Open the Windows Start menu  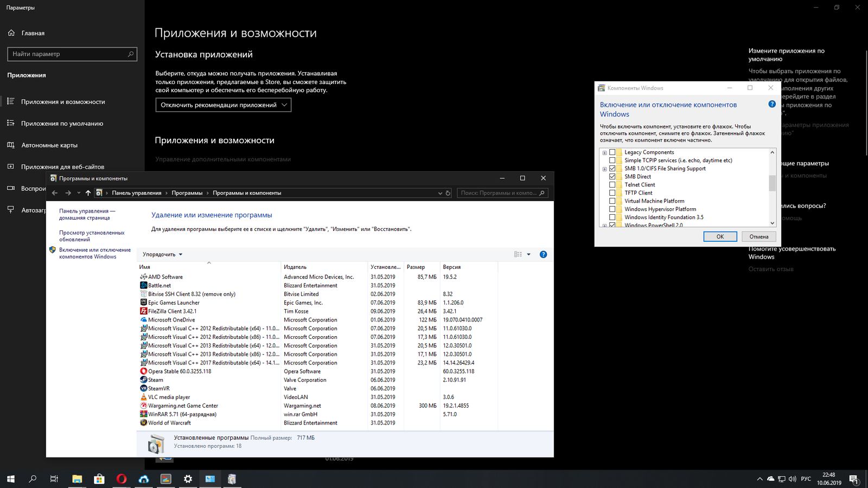click(11, 479)
